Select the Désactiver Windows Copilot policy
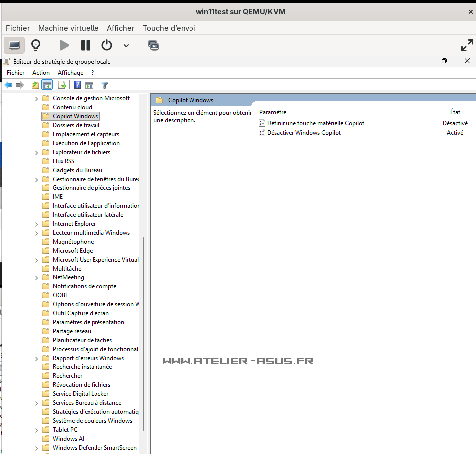Image resolution: width=476 pixels, height=454 pixels. coord(303,133)
